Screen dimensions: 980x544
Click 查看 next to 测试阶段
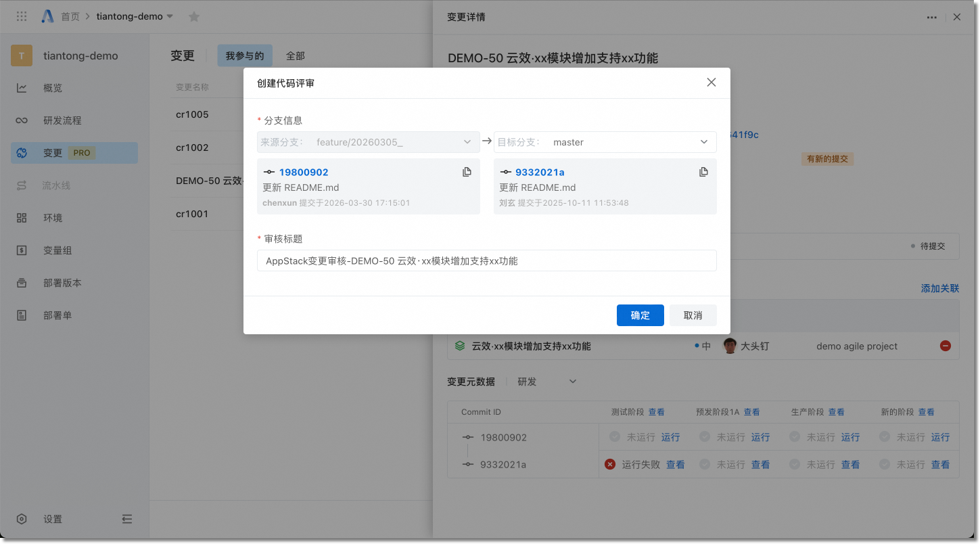pyautogui.click(x=657, y=412)
